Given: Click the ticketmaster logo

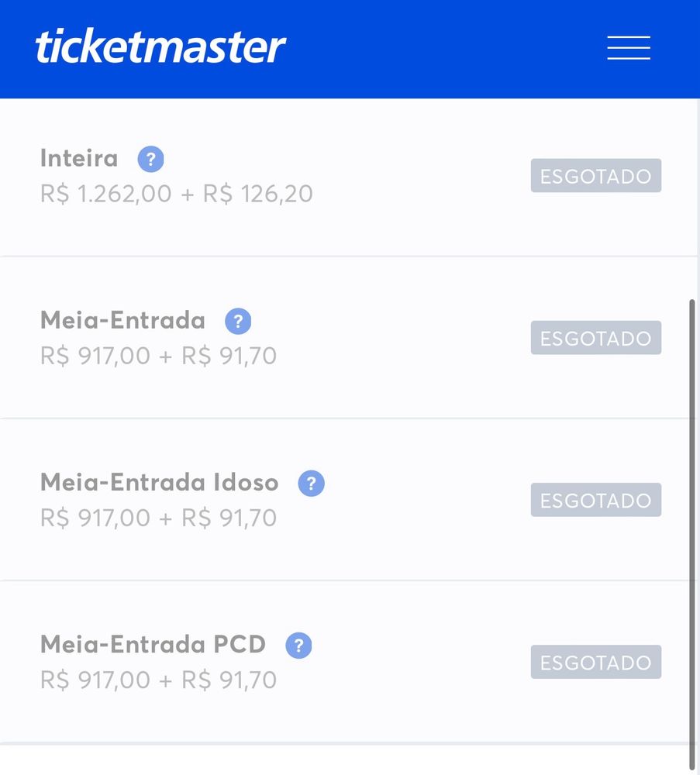Looking at the screenshot, I should (160, 47).
